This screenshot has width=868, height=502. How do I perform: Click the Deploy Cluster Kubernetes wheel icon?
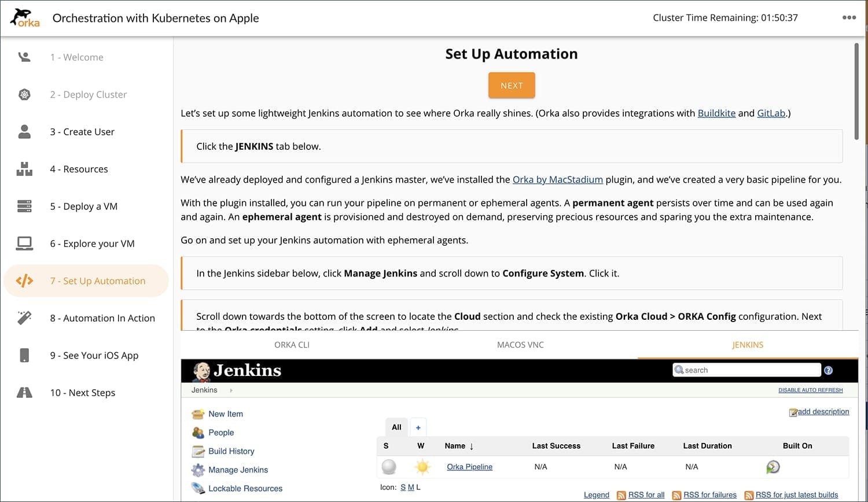(24, 94)
